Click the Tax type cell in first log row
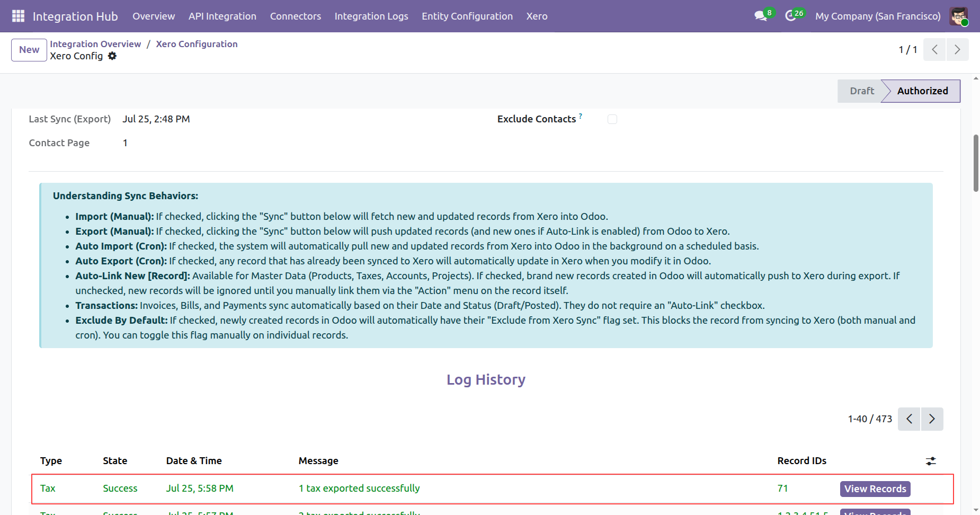 pos(48,489)
